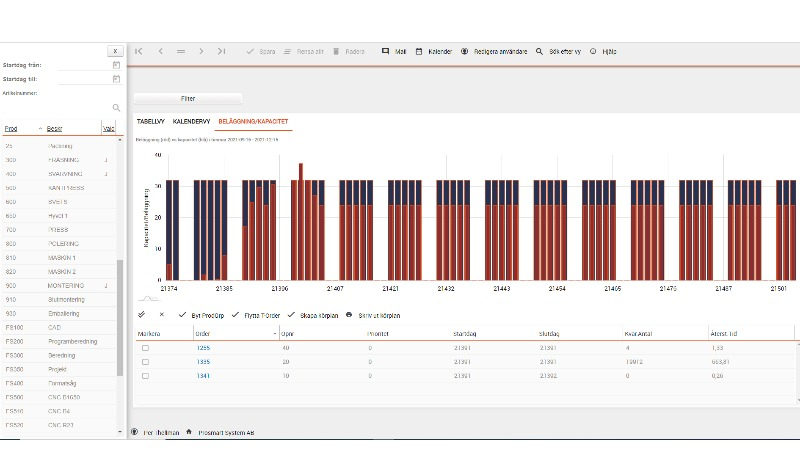Select Emballering row 930
The width and height of the screenshot is (800, 460).
click(x=59, y=314)
